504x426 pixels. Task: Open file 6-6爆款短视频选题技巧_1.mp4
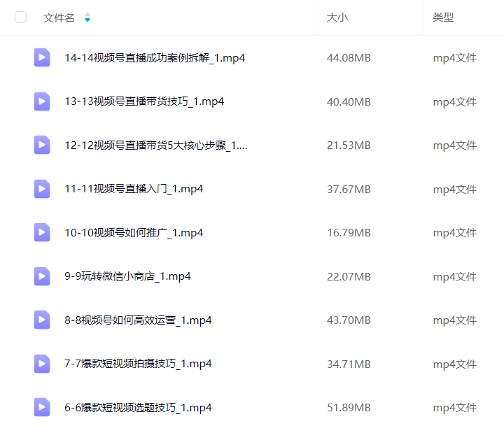pyautogui.click(x=138, y=407)
